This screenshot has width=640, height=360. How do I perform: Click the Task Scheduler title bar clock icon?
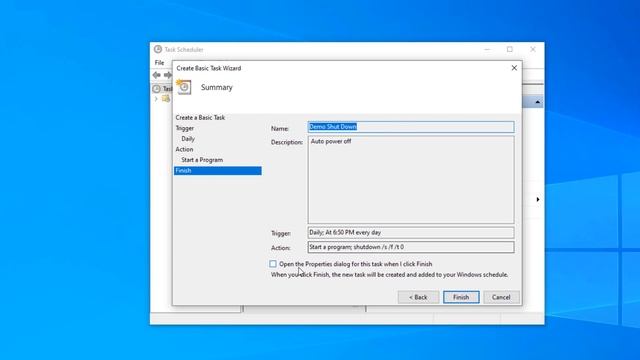pos(158,49)
